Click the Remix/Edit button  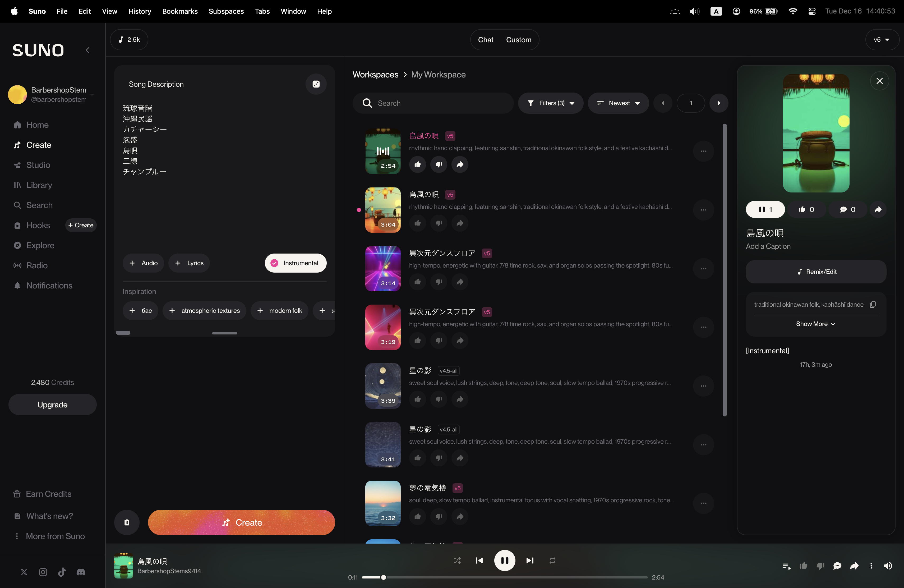click(x=816, y=272)
